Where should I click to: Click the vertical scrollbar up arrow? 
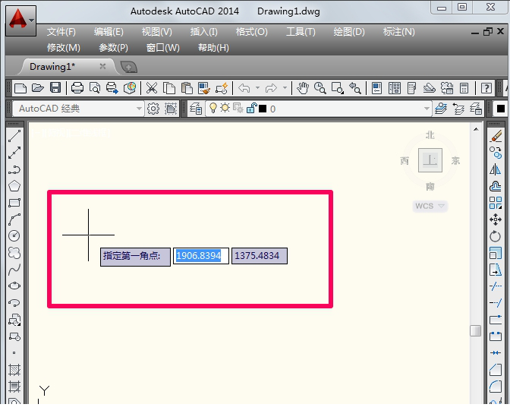pos(476,129)
